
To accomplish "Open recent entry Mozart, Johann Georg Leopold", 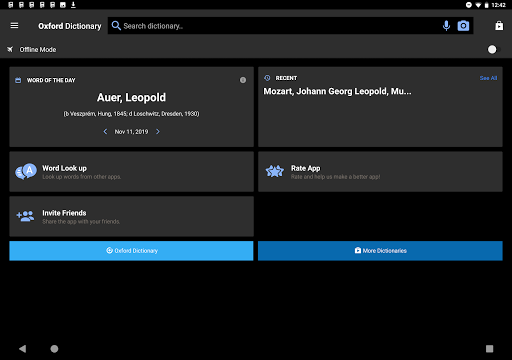I will click(x=337, y=91).
